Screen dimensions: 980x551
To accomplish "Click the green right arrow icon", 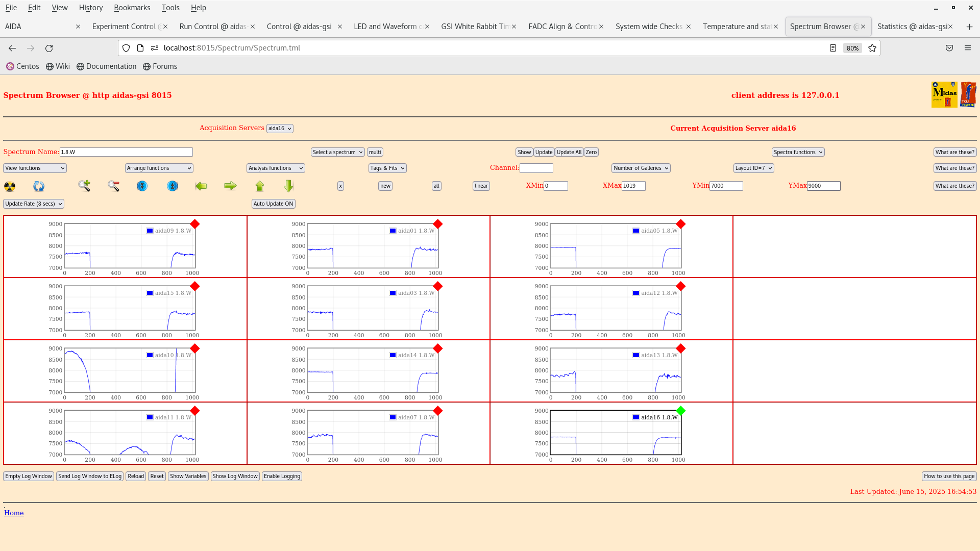I will (230, 186).
